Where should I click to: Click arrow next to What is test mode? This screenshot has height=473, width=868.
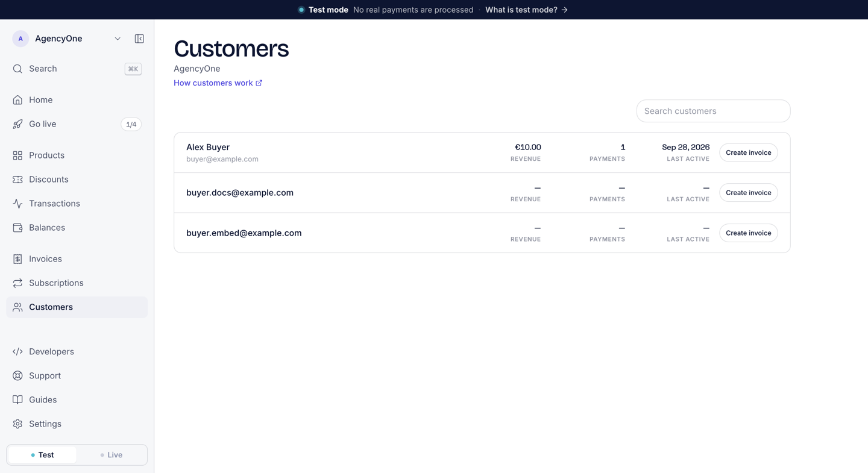(x=565, y=10)
